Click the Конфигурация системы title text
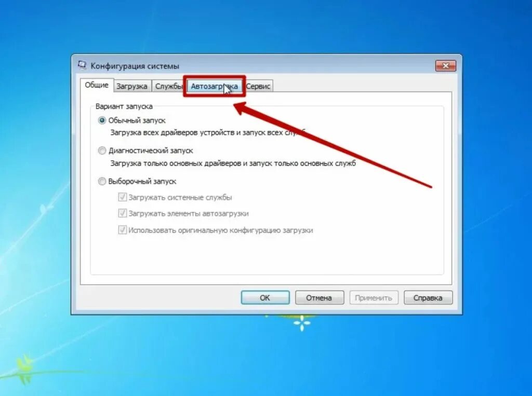Screen dimensions: 532x396 tap(135, 66)
